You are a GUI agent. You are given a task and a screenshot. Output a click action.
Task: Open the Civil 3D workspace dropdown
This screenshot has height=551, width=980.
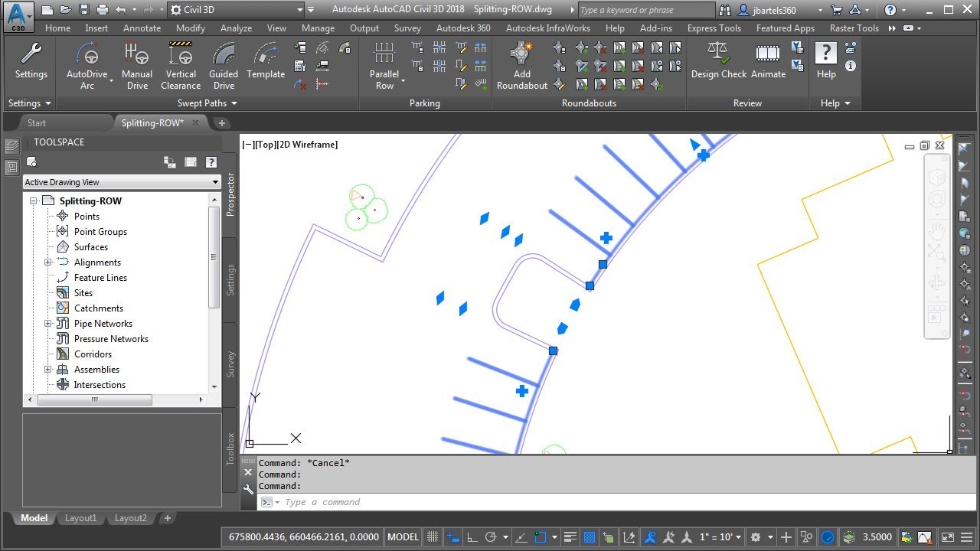point(236,10)
